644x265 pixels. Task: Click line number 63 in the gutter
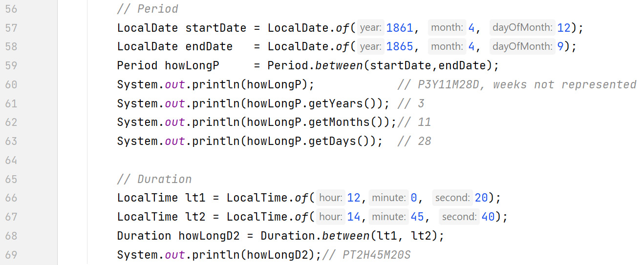coord(11,141)
